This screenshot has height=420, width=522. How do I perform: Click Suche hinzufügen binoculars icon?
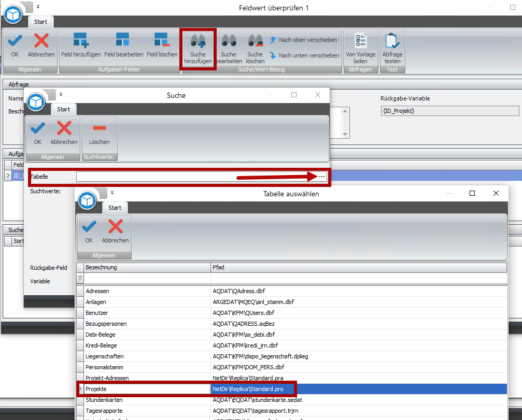tap(197, 40)
